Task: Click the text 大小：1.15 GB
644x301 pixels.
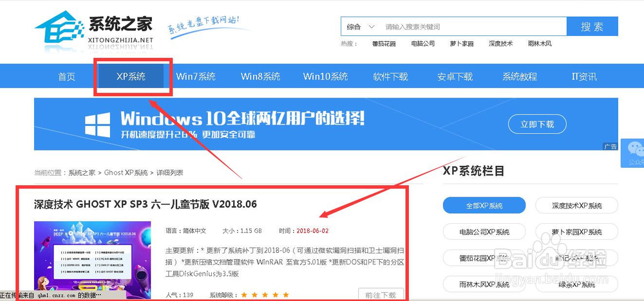Action: (242, 231)
